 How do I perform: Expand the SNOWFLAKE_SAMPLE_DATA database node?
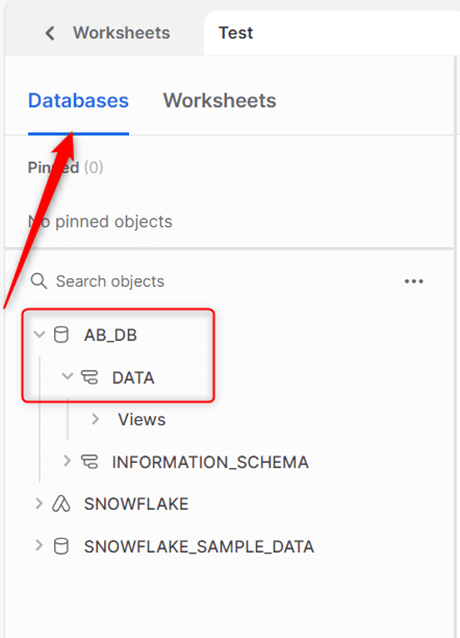pyautogui.click(x=39, y=545)
